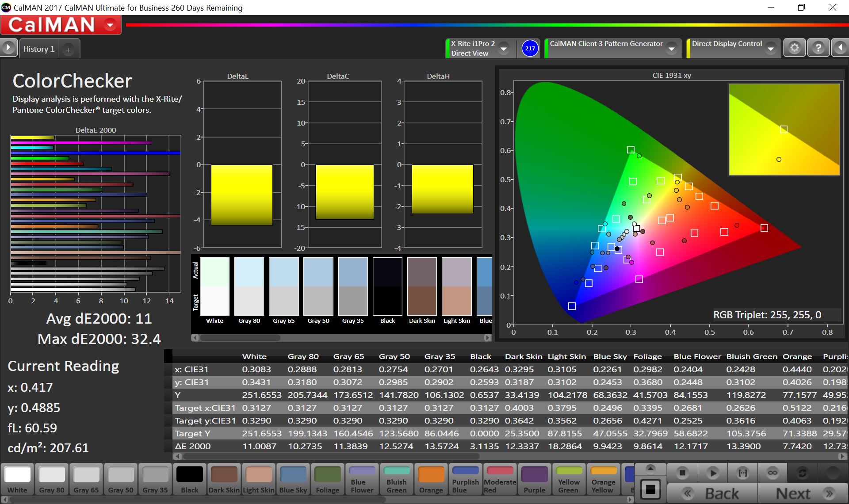Open X-Rite i1Pro 2 meter dropdown
This screenshot has width=849, height=504.
pyautogui.click(x=504, y=49)
